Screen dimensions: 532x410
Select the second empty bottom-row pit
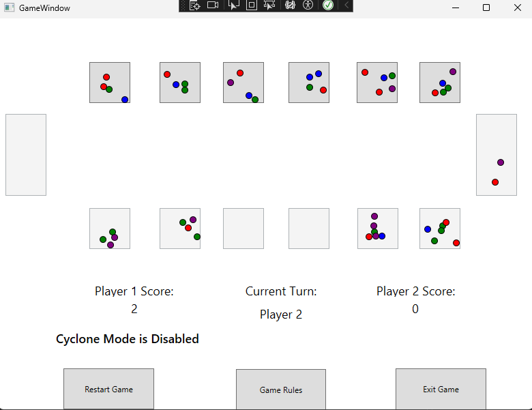309,229
